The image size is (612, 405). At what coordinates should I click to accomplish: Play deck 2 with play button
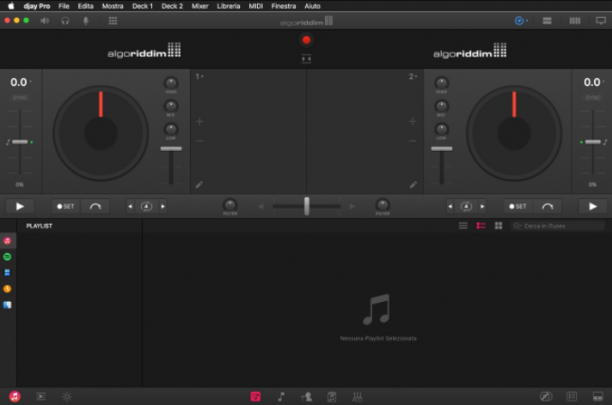(592, 206)
